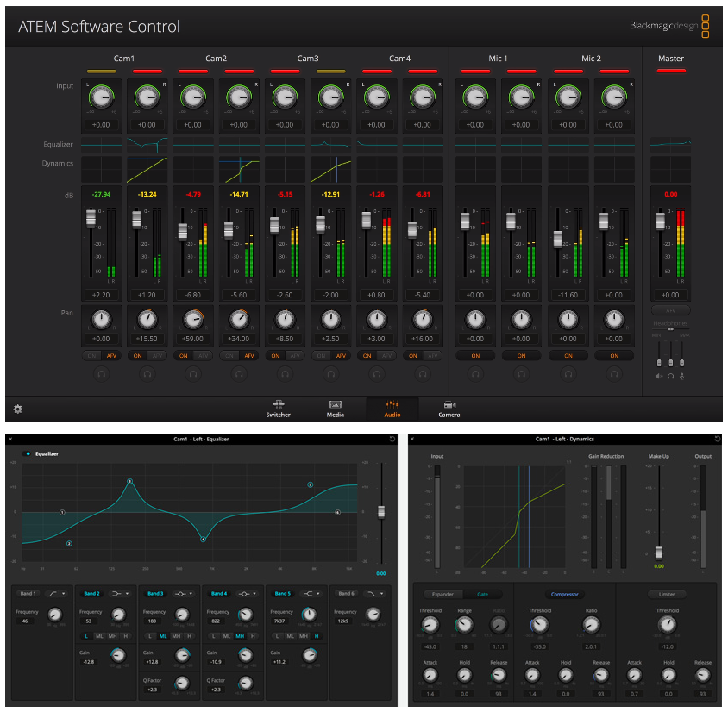Open Band 5 filter type dropdown
The height and width of the screenshot is (712, 728).
click(311, 594)
